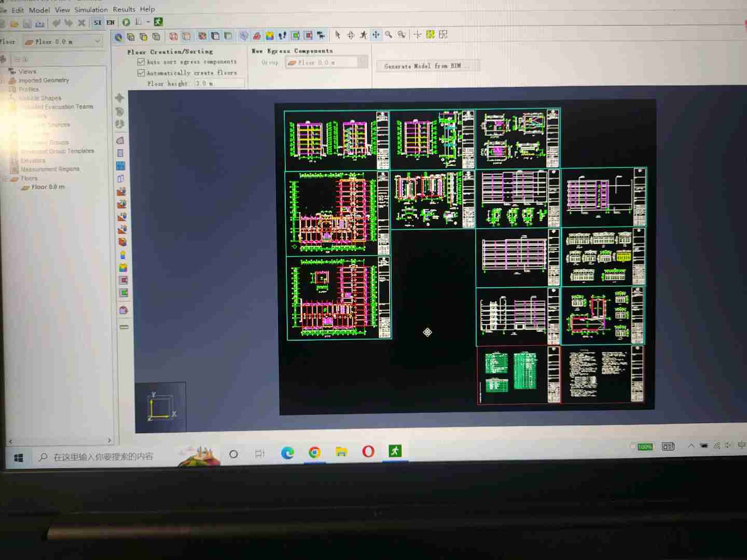The image size is (747, 560).
Task: Select the yellow occupant tool in side toolbar
Action: click(123, 255)
